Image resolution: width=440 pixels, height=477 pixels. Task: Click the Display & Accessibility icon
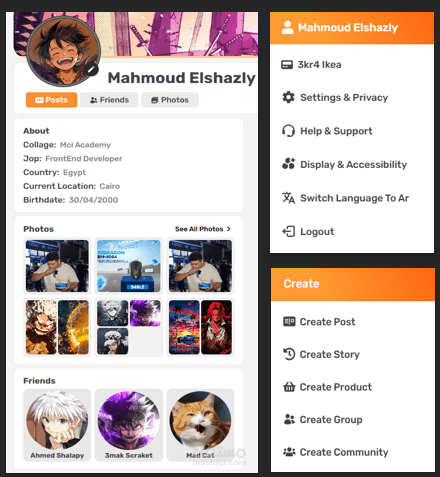[x=288, y=164]
